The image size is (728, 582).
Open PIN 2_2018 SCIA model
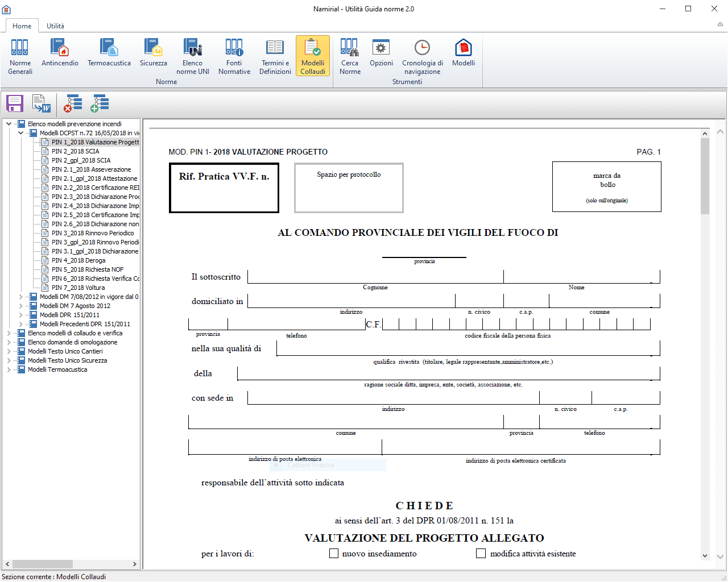click(75, 151)
